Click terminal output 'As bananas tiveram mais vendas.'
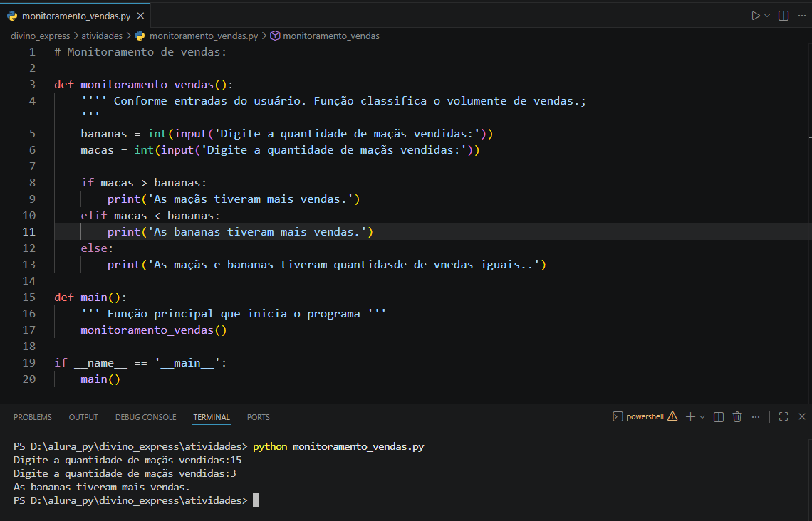812x521 pixels. click(x=101, y=487)
